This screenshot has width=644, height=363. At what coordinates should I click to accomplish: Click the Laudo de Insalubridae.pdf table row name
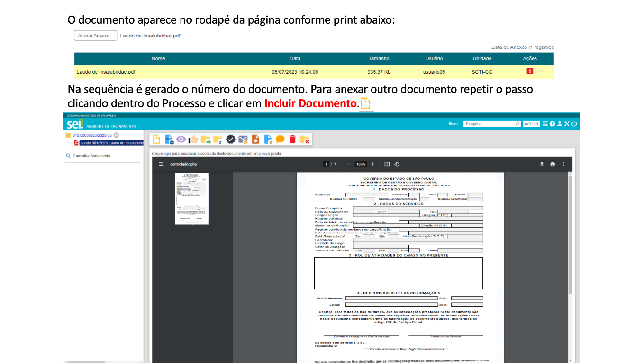(106, 72)
